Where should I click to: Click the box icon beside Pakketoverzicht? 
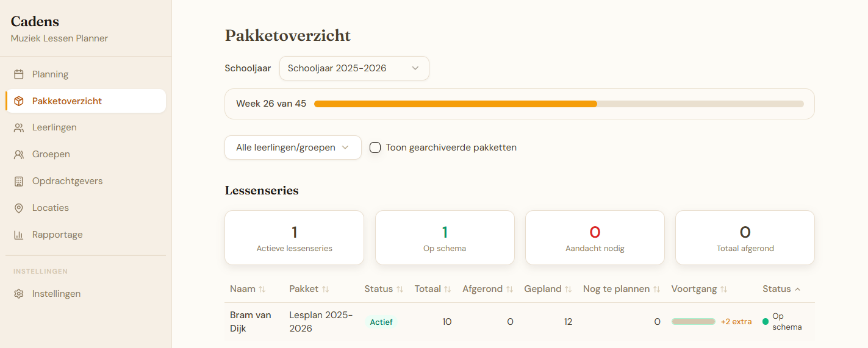pyautogui.click(x=19, y=101)
